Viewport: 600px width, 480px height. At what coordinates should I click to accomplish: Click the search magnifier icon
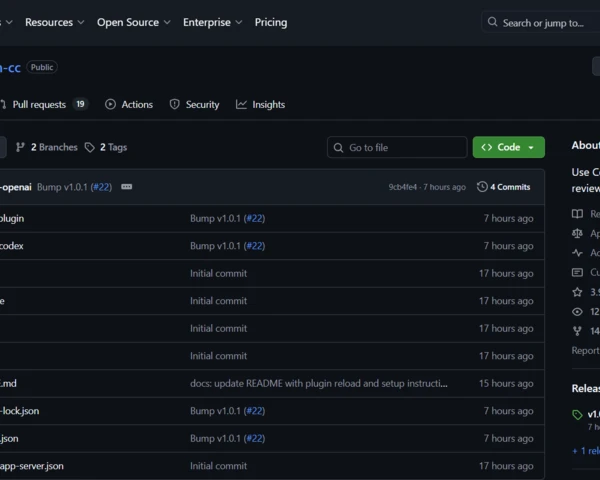tap(493, 22)
